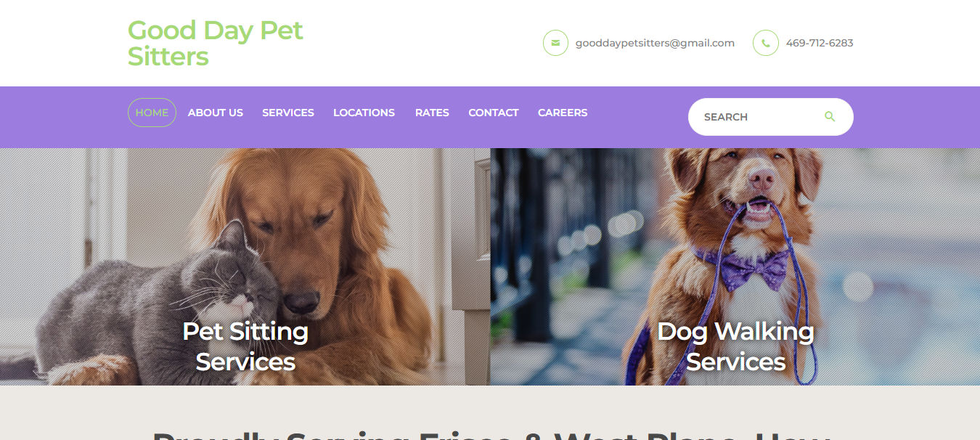This screenshot has width=980, height=440.
Task: Visit the Careers page
Action: point(563,113)
